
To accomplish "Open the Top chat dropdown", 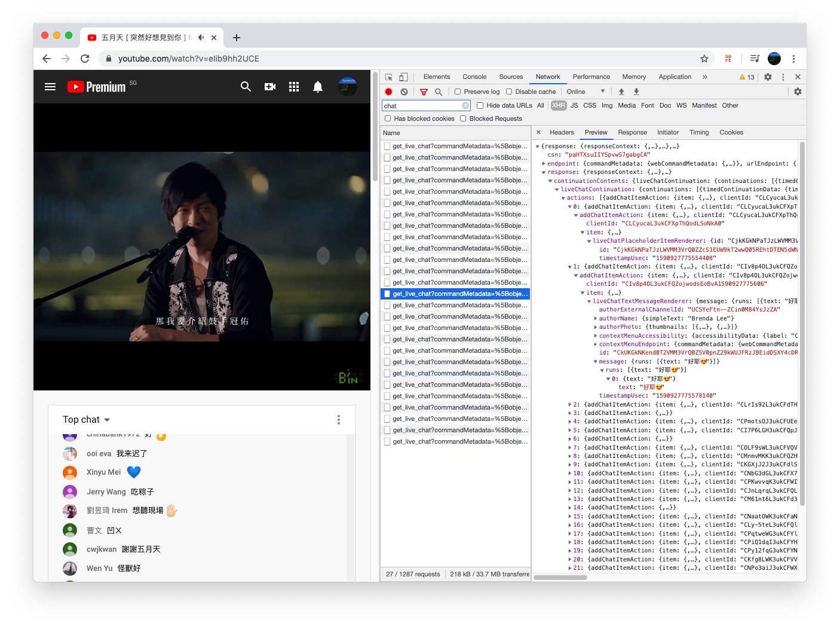I will (87, 420).
